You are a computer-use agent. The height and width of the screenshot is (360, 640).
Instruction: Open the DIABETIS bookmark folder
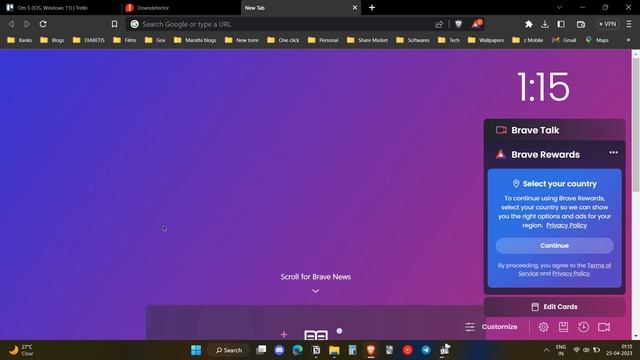tap(89, 40)
